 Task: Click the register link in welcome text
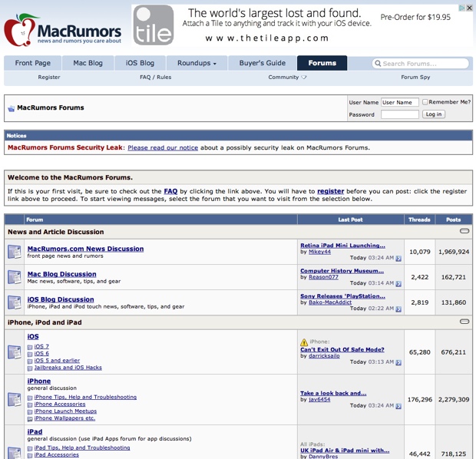coord(331,191)
